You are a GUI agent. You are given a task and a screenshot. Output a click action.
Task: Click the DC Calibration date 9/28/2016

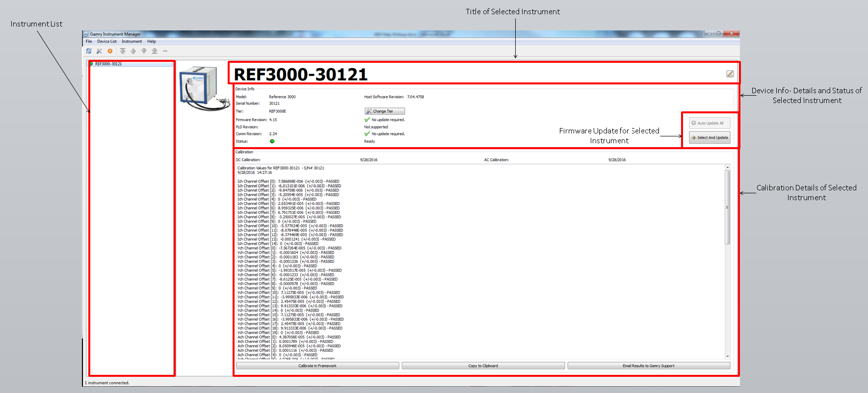[369, 160]
